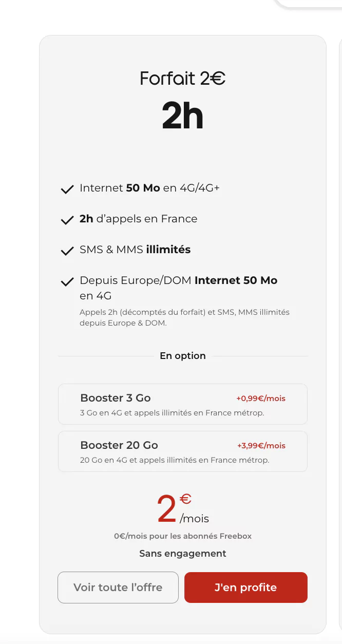Click the Forfait 2€ plan title
The width and height of the screenshot is (342, 644).
pos(182,79)
